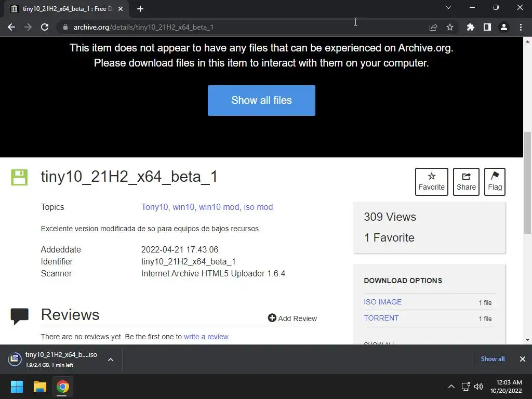Go back to the previous page
Screen dimensions: 532x399
pyautogui.click(x=11, y=27)
